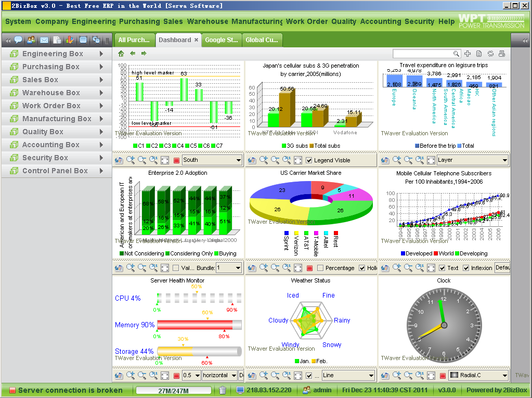Refresh the dashboard with the refresh icon

(x=490, y=54)
